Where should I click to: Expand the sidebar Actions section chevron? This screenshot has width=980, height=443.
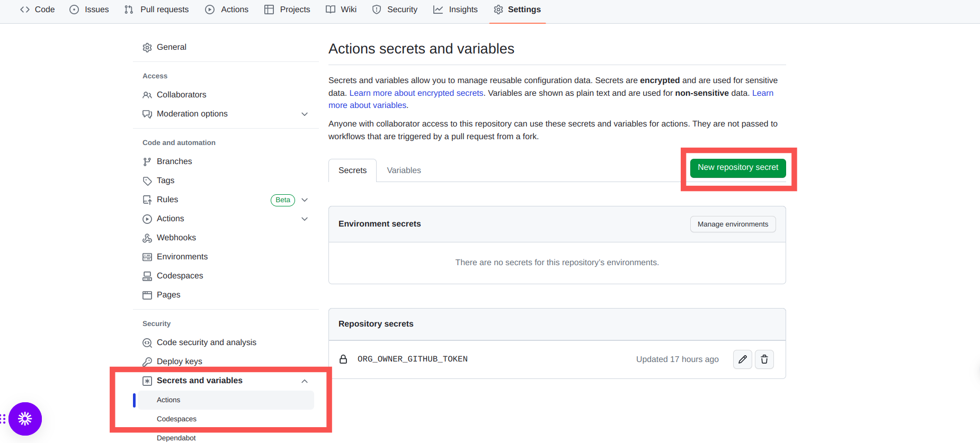[305, 219]
